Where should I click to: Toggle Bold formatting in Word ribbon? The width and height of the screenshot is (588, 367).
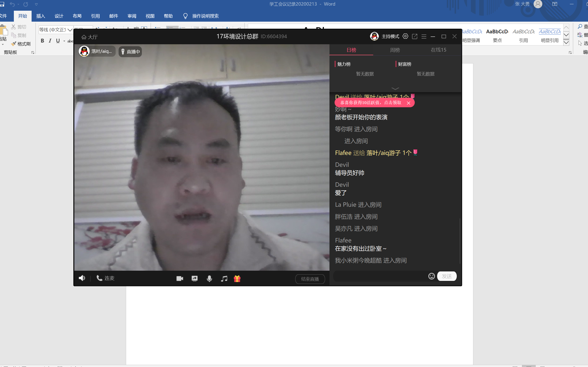42,41
